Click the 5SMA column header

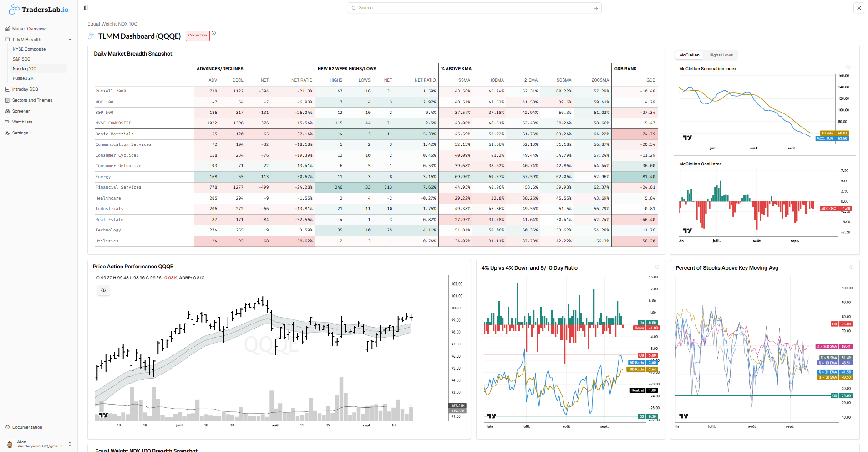pyautogui.click(x=464, y=80)
